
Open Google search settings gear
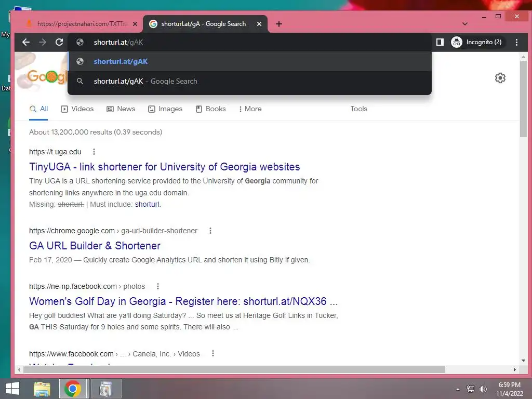500,78
